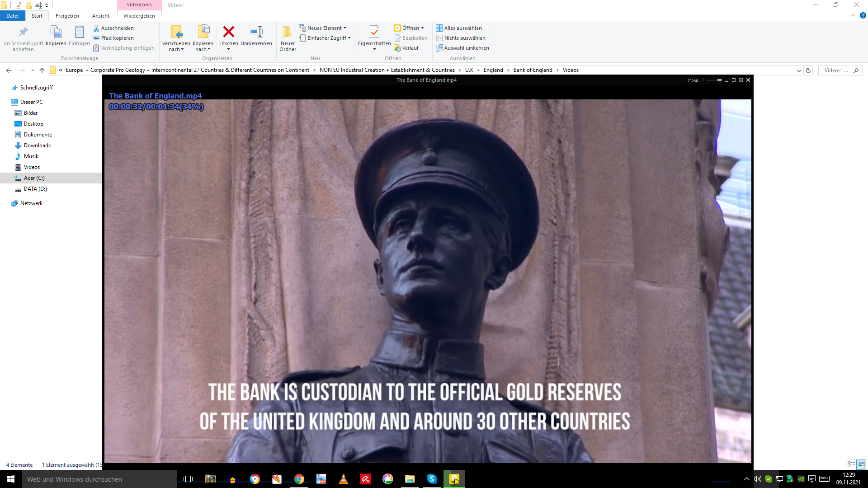Viewport: 868px width, 488px height.
Task: Open Task View on the taskbar
Action: point(188,479)
